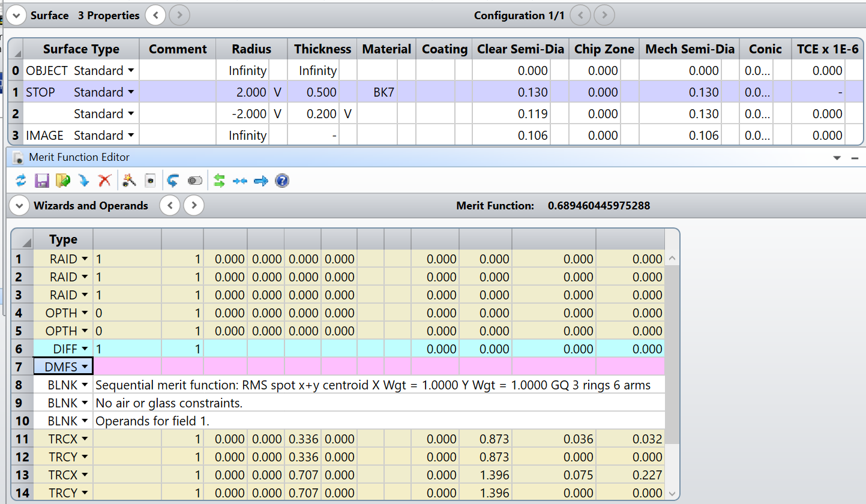
Task: Click the Comment column header
Action: pos(177,49)
